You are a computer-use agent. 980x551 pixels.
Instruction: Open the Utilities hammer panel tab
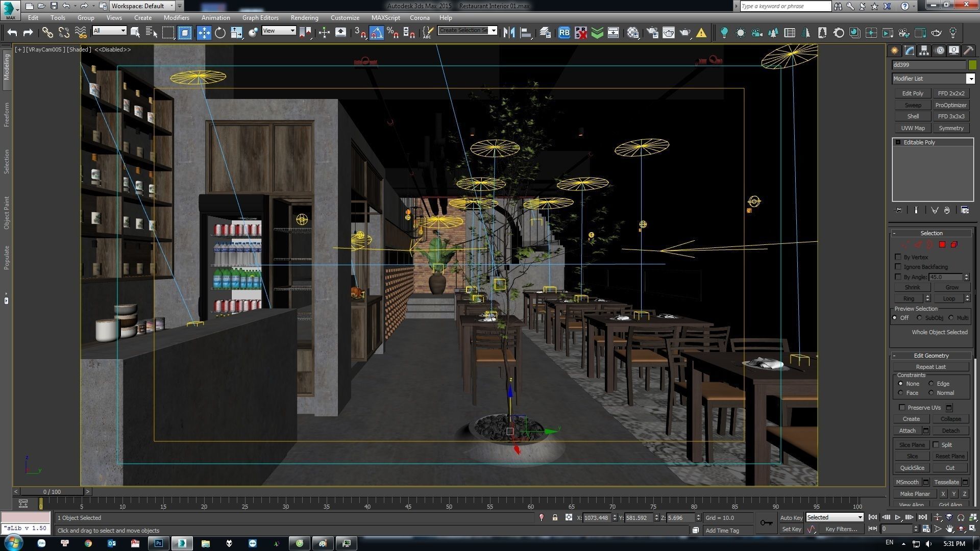[968, 51]
